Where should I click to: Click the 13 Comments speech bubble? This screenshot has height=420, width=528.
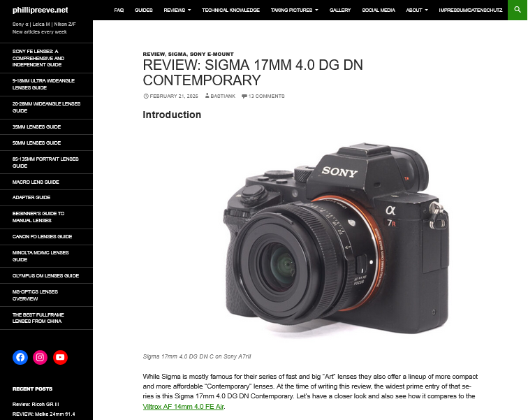click(x=244, y=96)
